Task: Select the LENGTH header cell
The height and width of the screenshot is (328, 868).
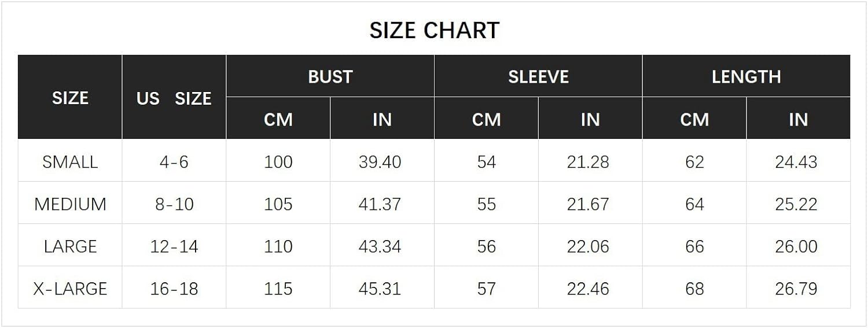Action: click(746, 76)
